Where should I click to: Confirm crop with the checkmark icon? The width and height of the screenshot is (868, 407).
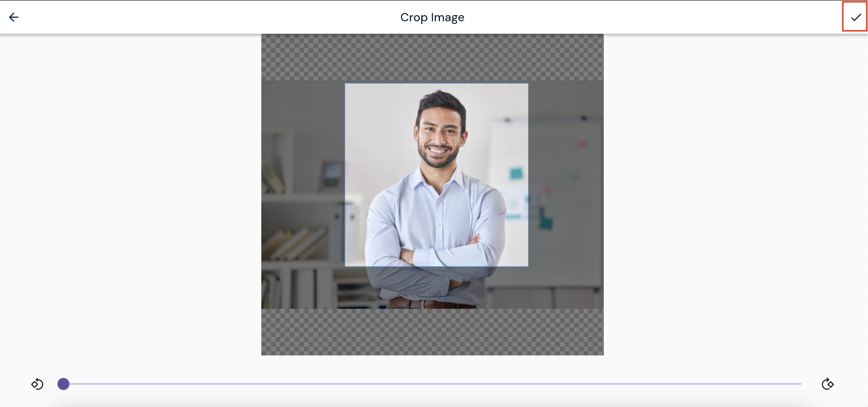(x=856, y=17)
